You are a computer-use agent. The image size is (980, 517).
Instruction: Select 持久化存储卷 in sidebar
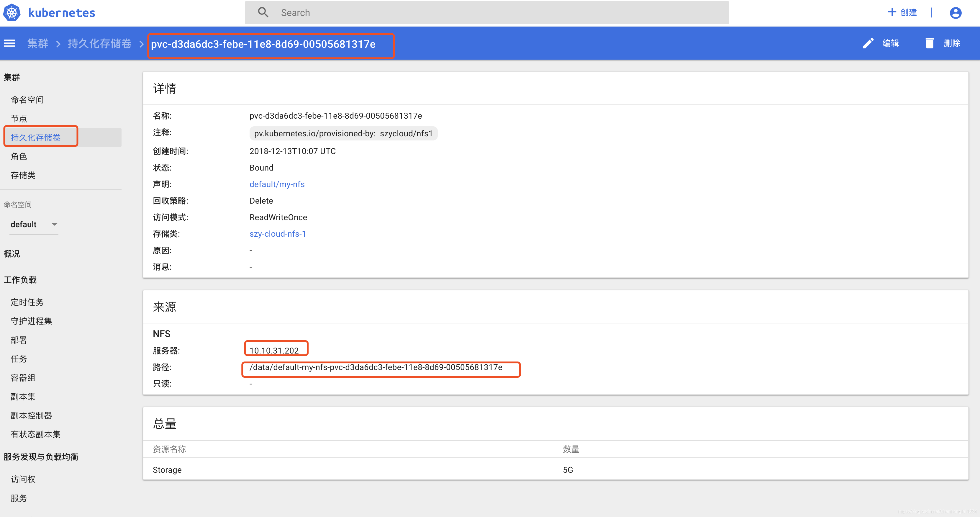[36, 137]
